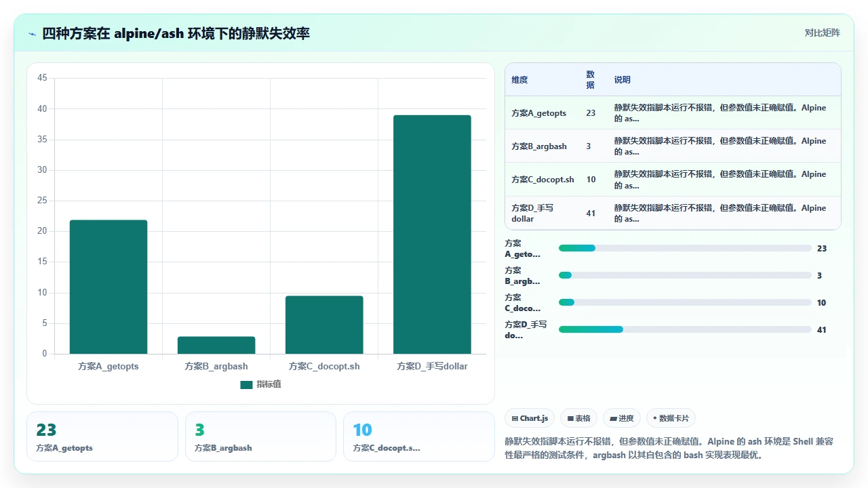Click the 方案B progress bar

(x=685, y=275)
